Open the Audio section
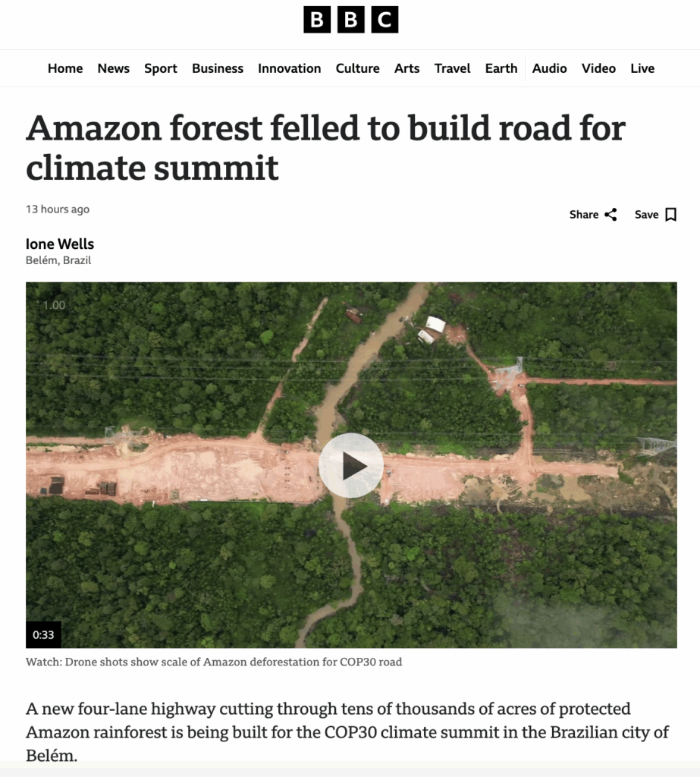The width and height of the screenshot is (700, 777). tap(549, 68)
